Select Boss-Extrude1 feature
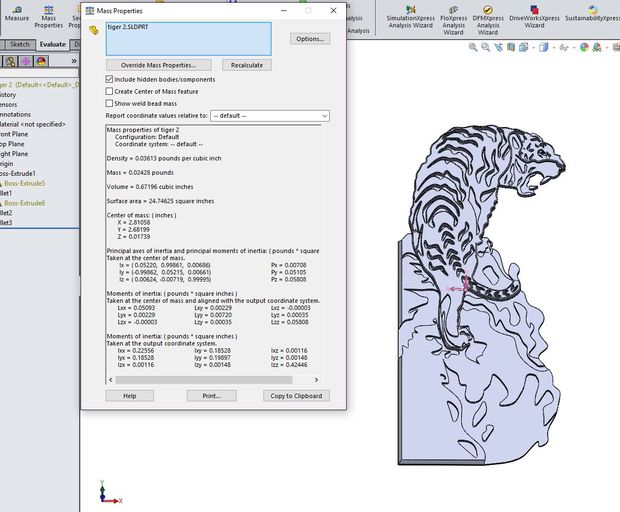The width and height of the screenshot is (620, 512). [x=18, y=174]
